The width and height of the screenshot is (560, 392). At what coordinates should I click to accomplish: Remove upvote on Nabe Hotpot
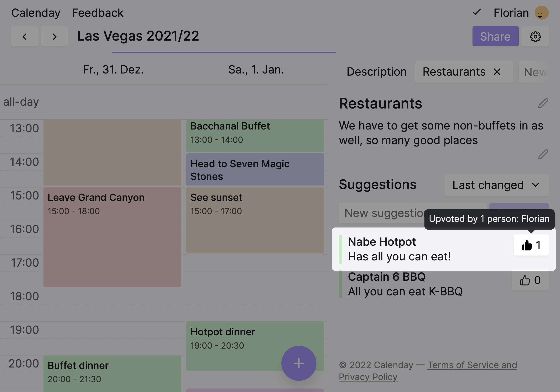tap(531, 245)
